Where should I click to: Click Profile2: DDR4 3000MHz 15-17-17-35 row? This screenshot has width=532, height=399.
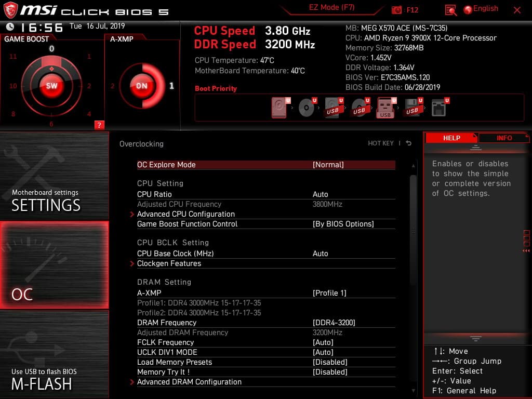click(x=199, y=313)
